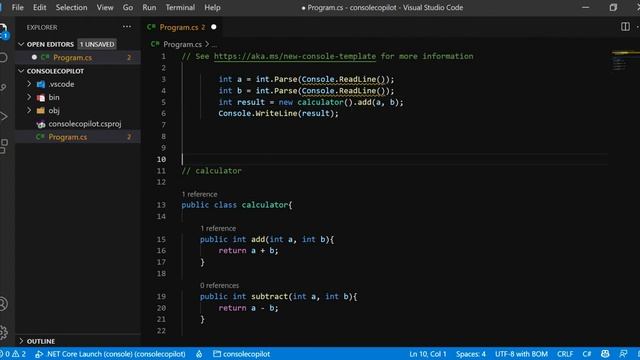Viewport: 640px width, 360px height.
Task: Click 'Spaces: 4' indentation setting
Action: [x=471, y=354]
